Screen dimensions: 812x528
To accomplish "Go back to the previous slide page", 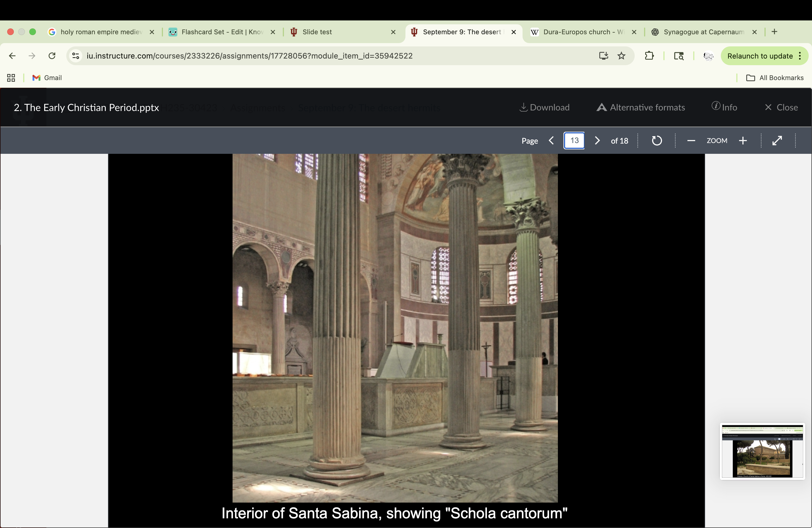I will [x=551, y=140].
